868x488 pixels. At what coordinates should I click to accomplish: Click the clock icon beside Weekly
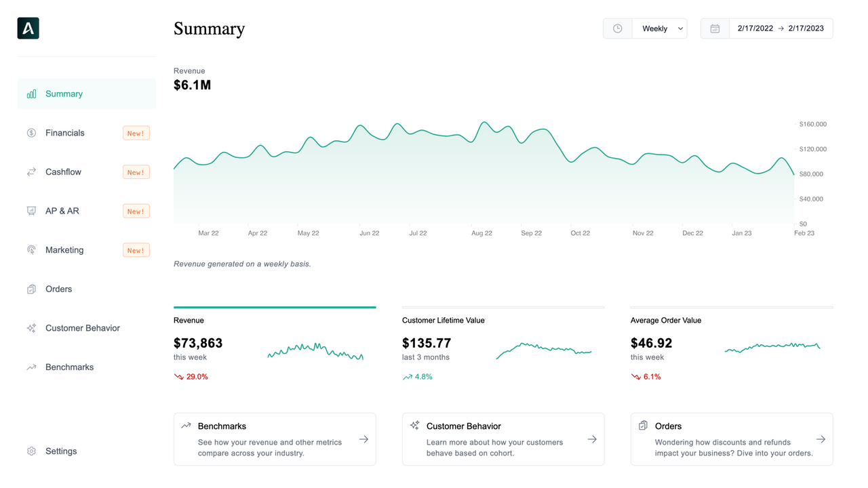[618, 28]
